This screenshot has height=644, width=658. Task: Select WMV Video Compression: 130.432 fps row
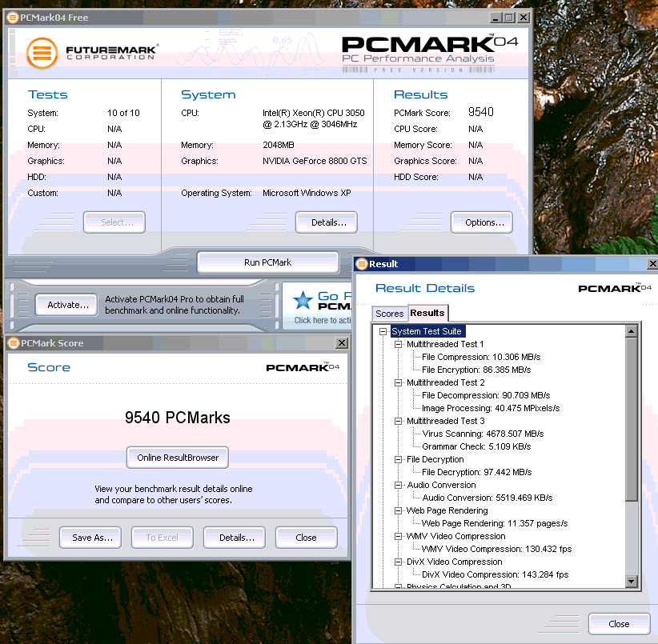tap(496, 549)
